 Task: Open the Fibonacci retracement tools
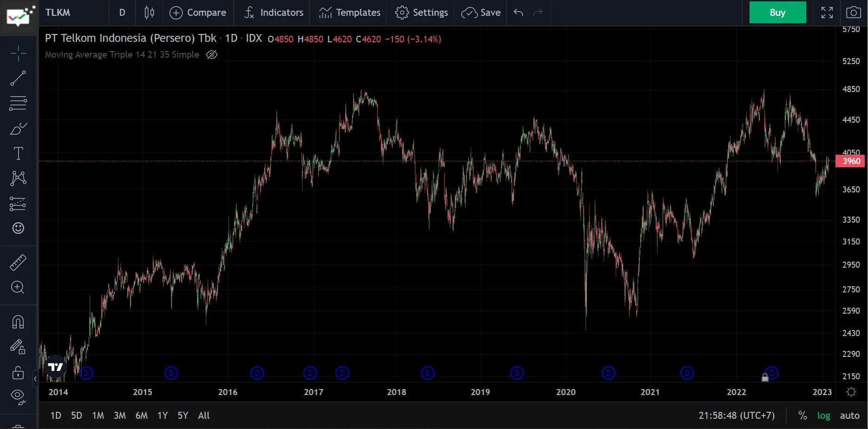[18, 103]
